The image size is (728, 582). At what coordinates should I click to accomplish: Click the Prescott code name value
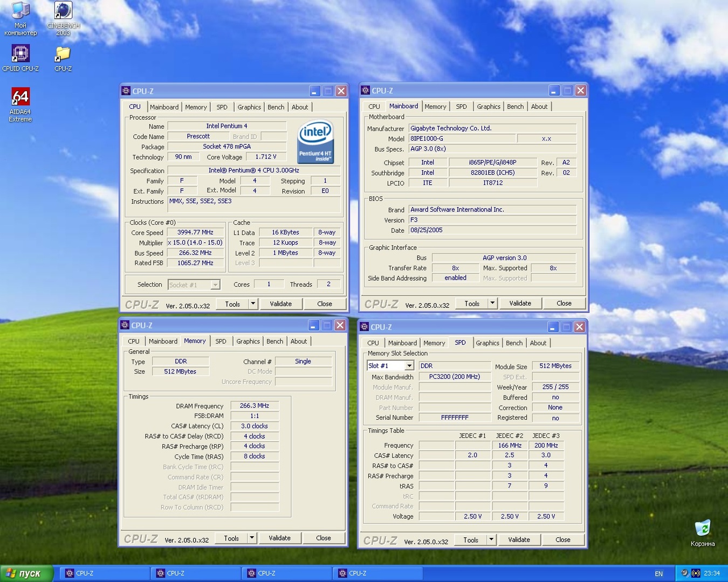(198, 136)
